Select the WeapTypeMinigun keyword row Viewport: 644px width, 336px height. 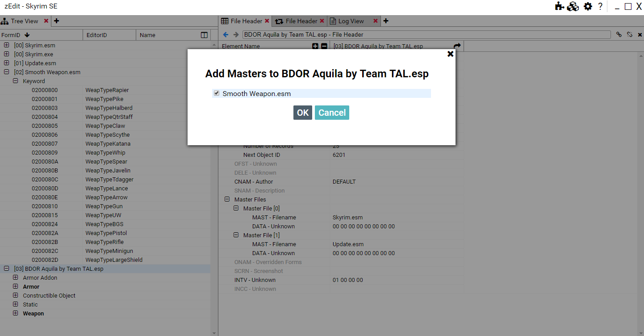click(105, 251)
